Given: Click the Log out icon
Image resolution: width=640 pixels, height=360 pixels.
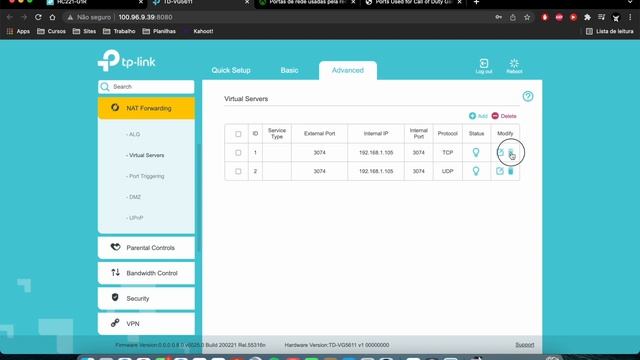Looking at the screenshot, I should pos(484,63).
